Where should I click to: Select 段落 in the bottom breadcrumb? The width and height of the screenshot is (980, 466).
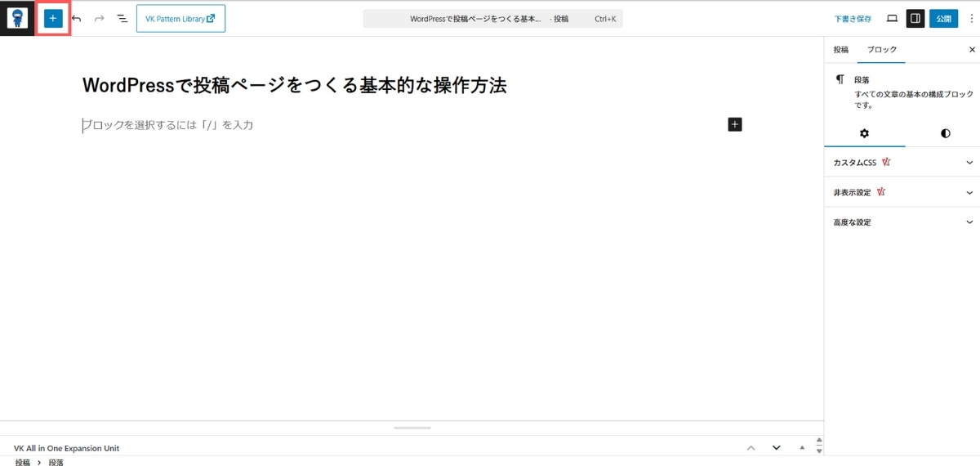(56, 462)
